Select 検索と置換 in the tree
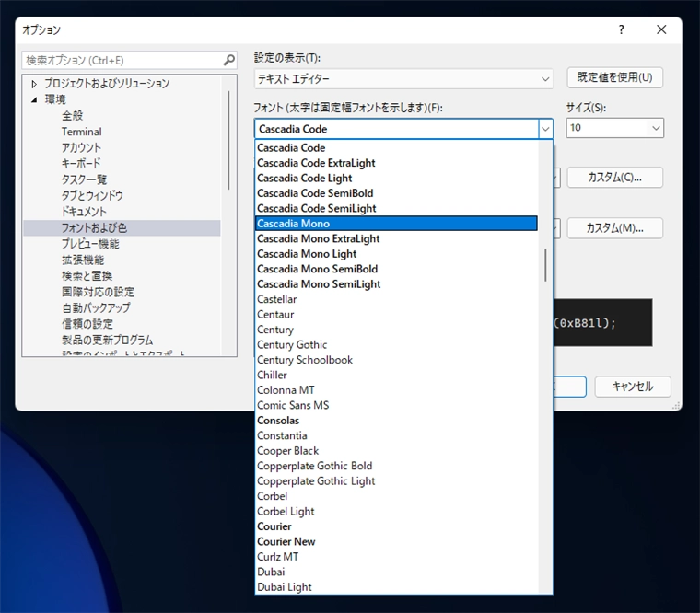 87,276
